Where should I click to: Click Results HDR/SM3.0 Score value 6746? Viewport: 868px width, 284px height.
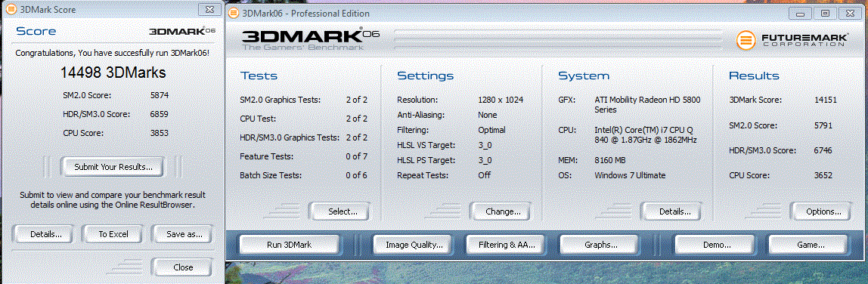pyautogui.click(x=823, y=150)
